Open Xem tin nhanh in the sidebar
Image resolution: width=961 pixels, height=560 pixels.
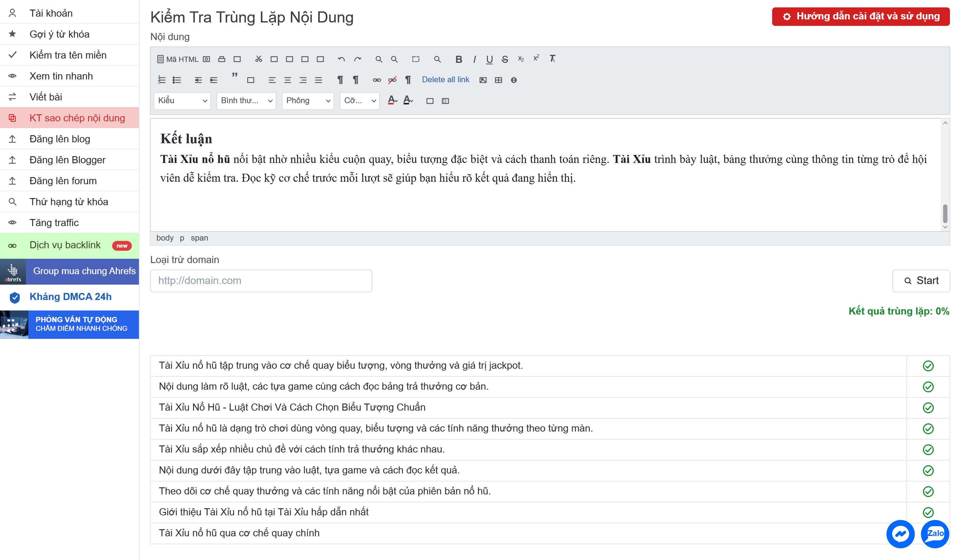pyautogui.click(x=69, y=76)
